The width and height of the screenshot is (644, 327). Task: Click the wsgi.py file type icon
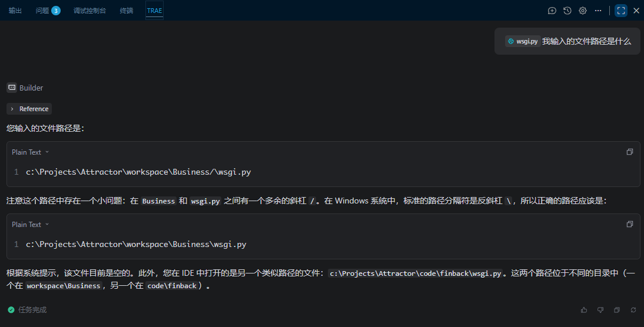(511, 41)
